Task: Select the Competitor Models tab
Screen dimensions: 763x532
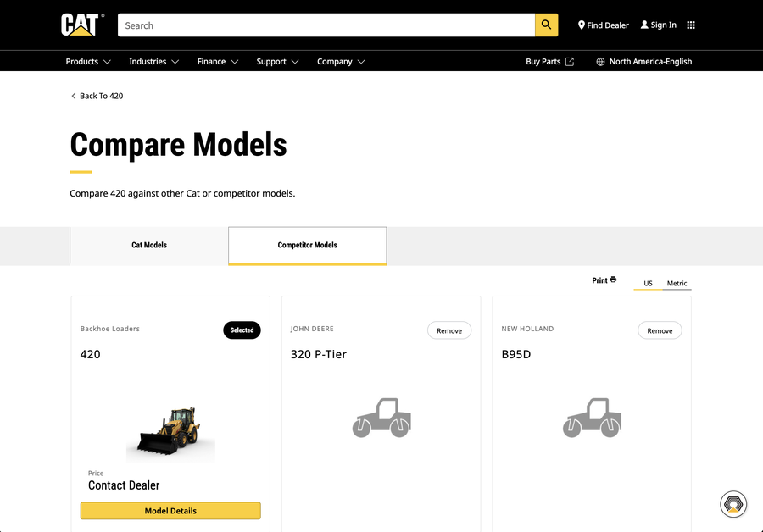Action: click(308, 246)
